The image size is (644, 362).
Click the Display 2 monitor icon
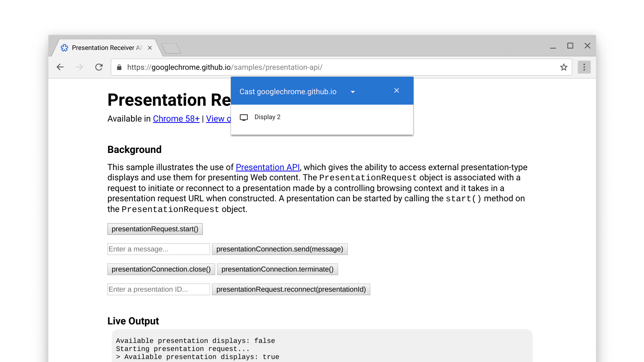click(244, 117)
